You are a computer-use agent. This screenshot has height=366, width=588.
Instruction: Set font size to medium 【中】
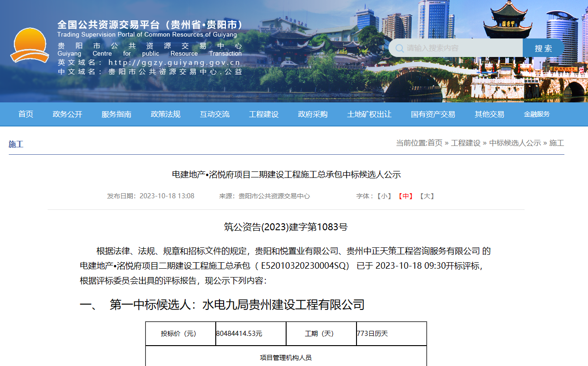405,196
